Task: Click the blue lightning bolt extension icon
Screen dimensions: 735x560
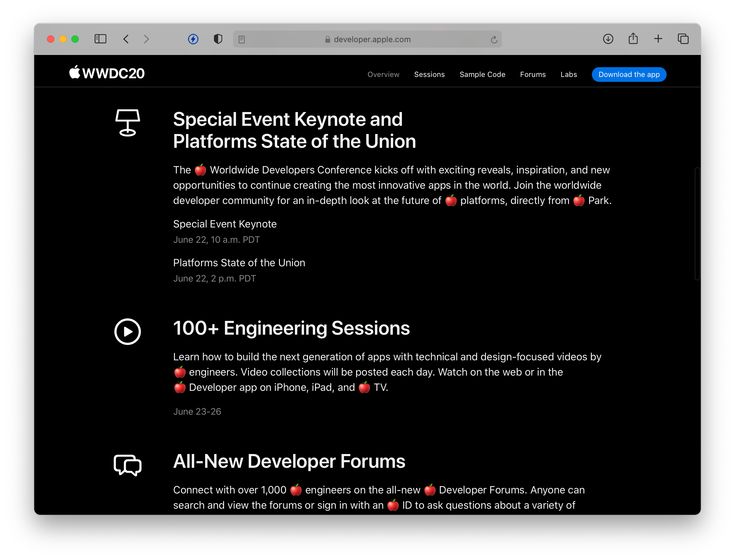Action: pos(193,39)
